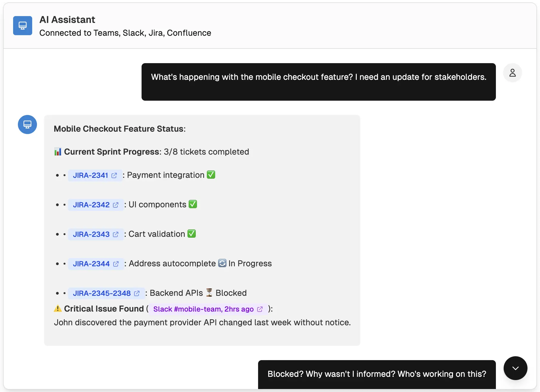Image resolution: width=540 pixels, height=392 pixels.
Task: Expand the chat using the scroll-down chevron
Action: click(x=515, y=368)
